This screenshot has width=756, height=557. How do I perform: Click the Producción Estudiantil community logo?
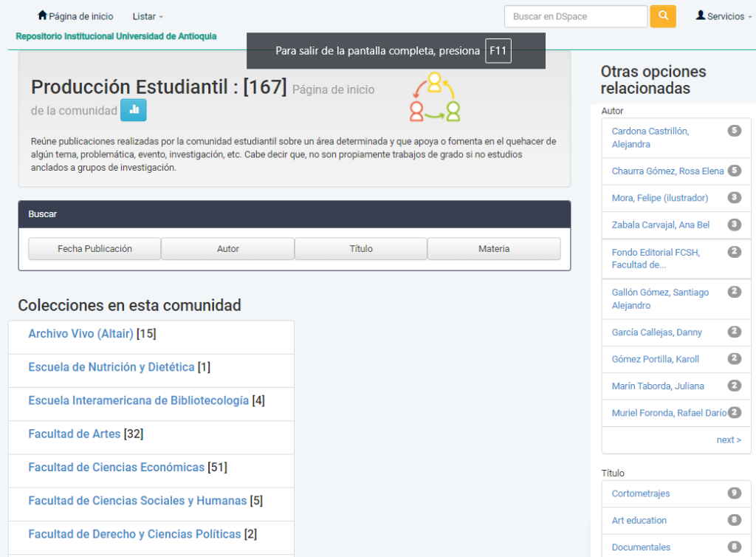pos(435,97)
